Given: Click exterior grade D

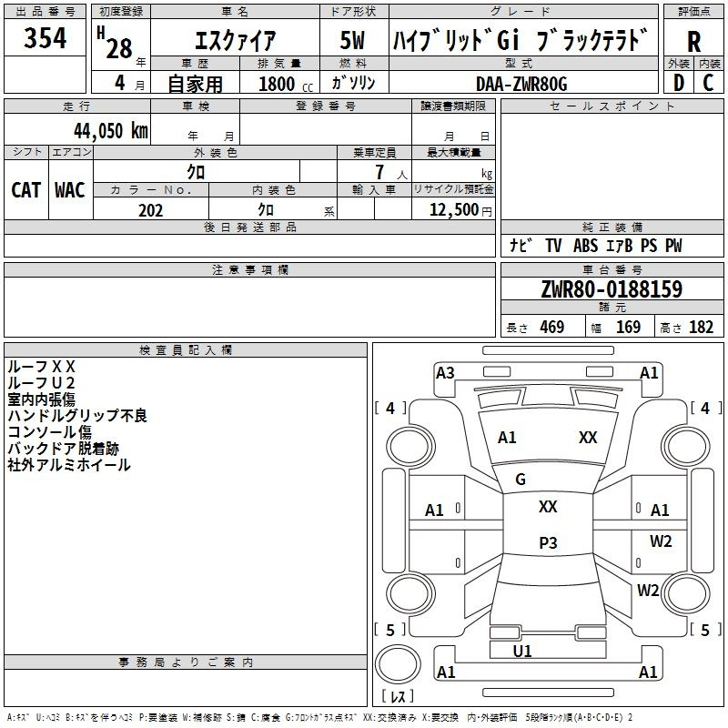Looking at the screenshot, I should point(679,83).
